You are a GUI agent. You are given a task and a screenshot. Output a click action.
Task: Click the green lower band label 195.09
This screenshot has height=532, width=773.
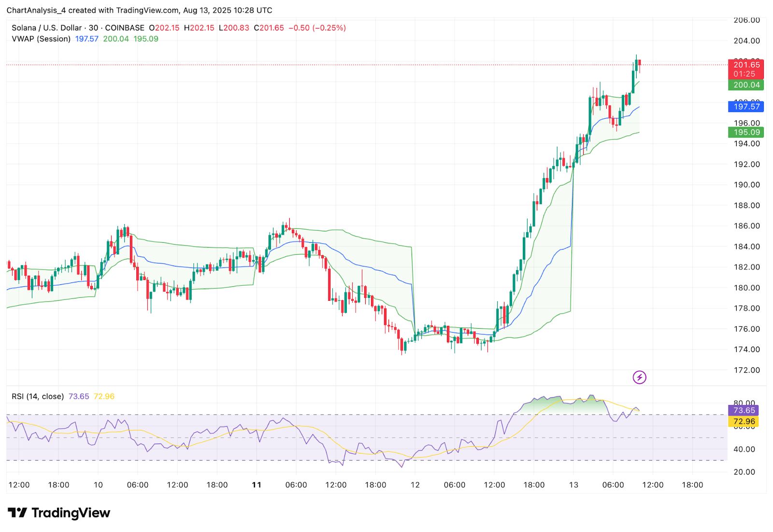point(746,132)
